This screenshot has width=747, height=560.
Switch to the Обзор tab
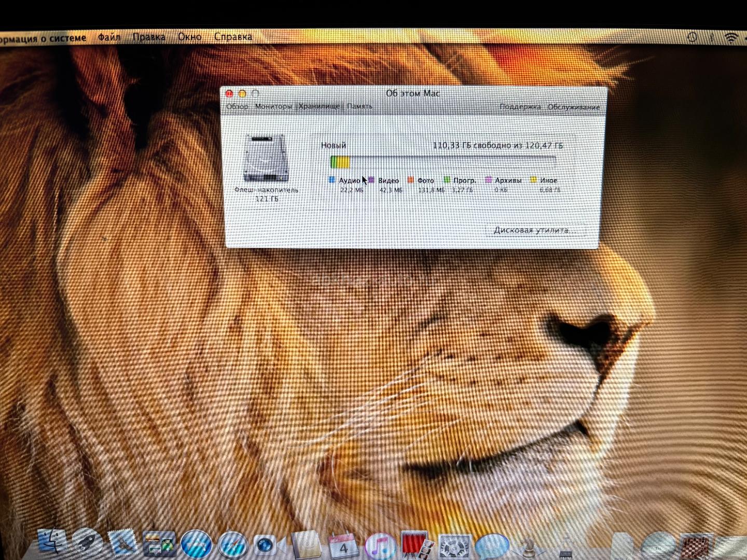click(237, 106)
